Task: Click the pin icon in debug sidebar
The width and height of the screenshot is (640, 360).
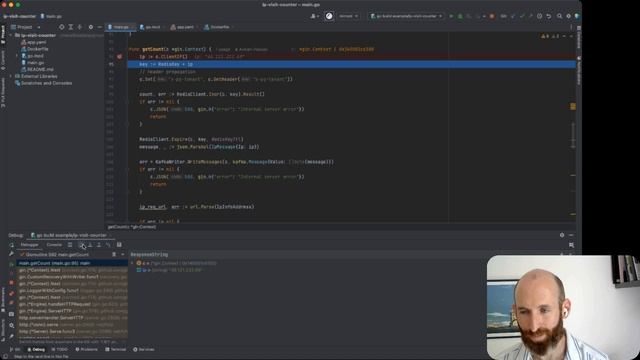Action: (x=11, y=336)
